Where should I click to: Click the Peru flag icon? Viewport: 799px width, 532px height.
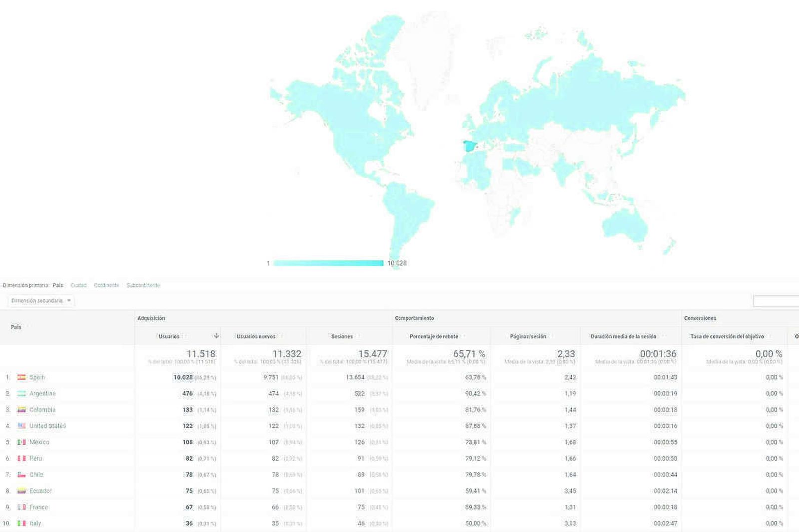point(21,458)
